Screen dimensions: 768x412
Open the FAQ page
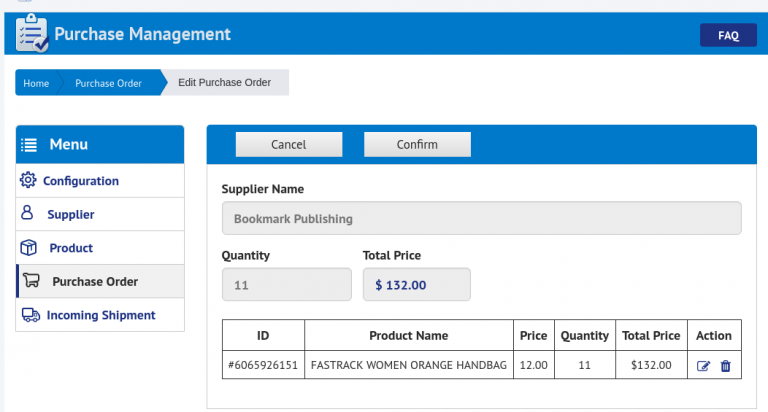(728, 35)
